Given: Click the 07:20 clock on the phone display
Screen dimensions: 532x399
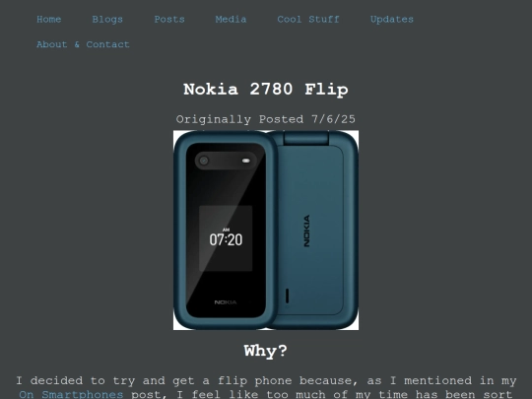Looking at the screenshot, I should pos(226,239).
